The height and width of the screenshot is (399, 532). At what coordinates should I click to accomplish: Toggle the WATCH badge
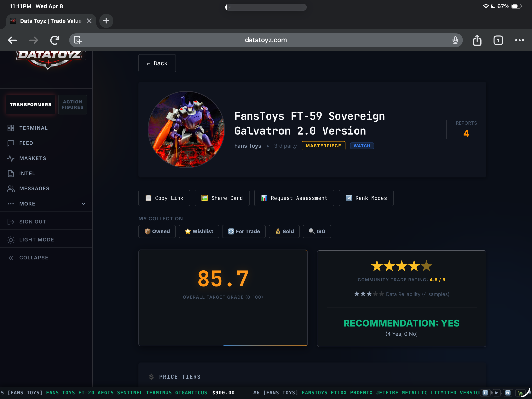[362, 146]
